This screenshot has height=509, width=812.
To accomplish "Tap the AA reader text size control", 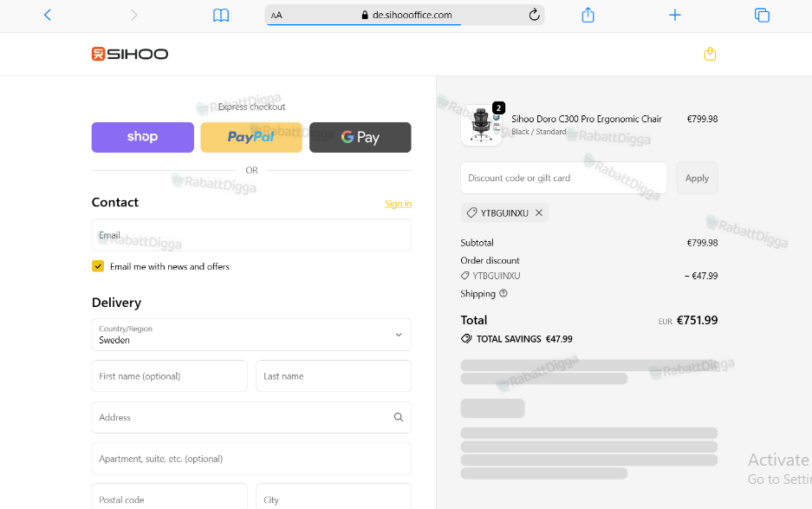I will [276, 16].
